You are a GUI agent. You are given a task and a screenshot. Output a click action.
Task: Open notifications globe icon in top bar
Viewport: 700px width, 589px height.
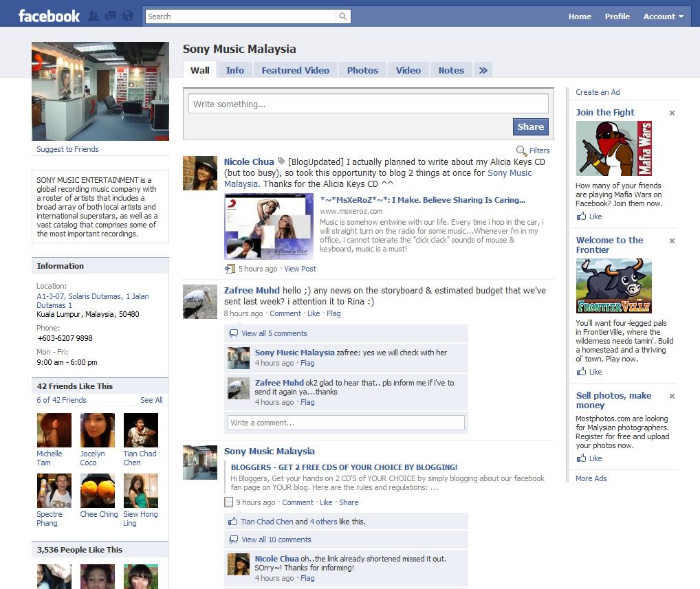128,16
